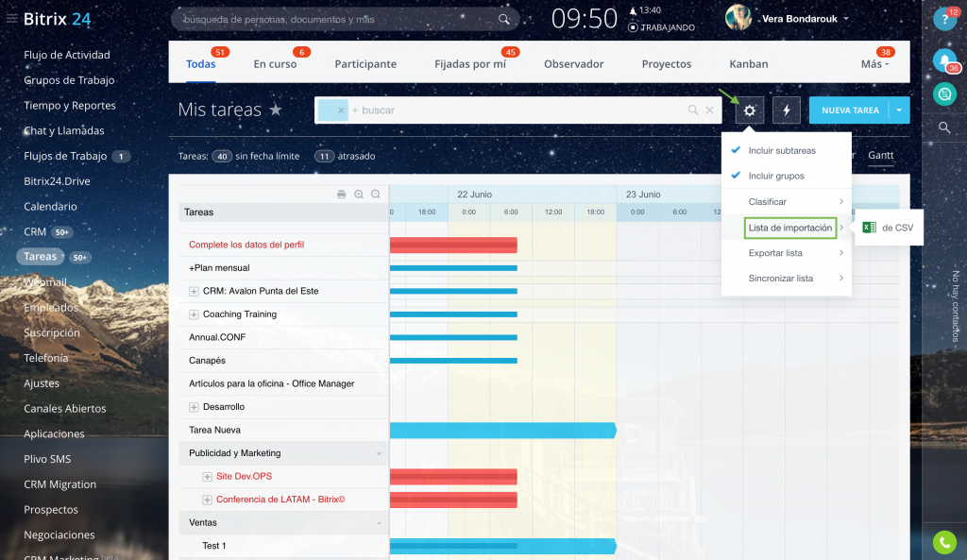Choose de CSV import option
The width and height of the screenshot is (967, 560).
tap(888, 228)
